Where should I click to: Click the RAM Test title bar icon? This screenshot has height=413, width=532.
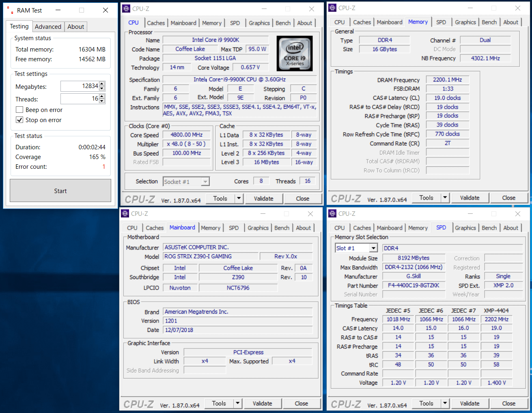pyautogui.click(x=10, y=10)
